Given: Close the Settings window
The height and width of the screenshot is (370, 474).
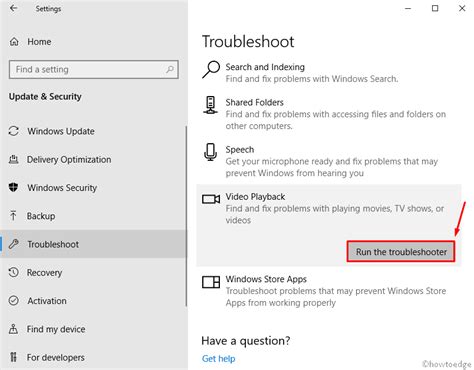Looking at the screenshot, I should click(x=462, y=8).
